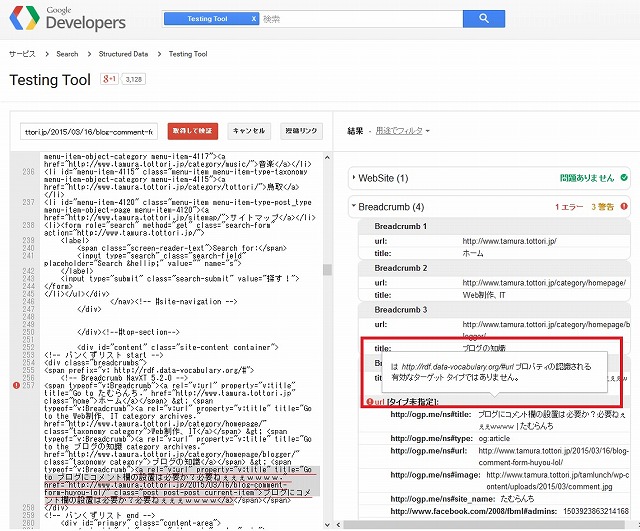This screenshot has width=640, height=531.
Task: Click line number 236 in the code gutter
Action: click(29, 172)
